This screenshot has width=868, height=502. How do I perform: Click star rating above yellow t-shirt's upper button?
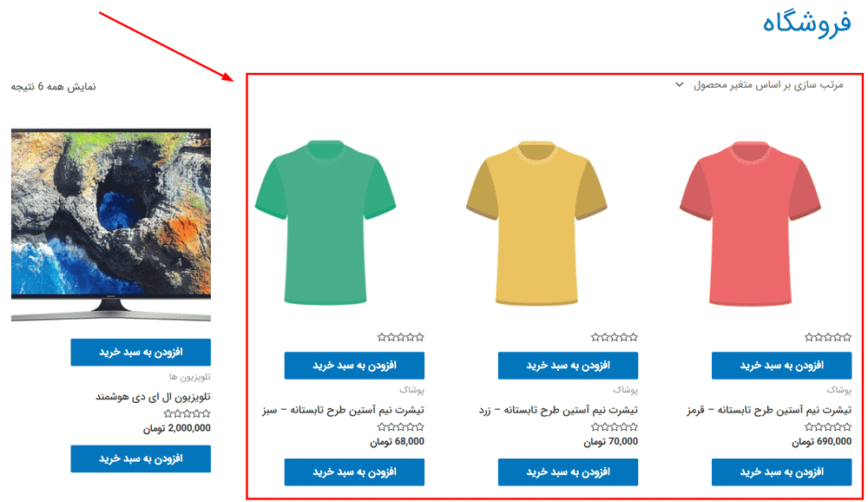point(614,337)
